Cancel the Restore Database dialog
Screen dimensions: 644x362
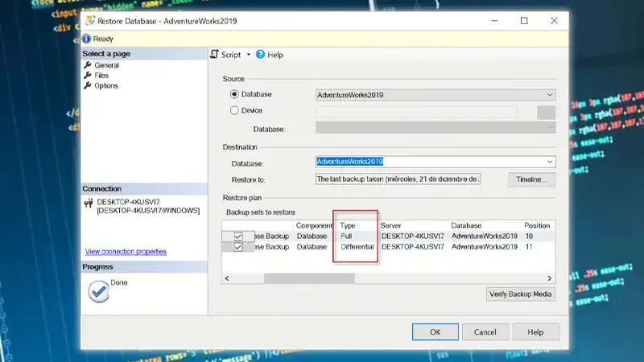tap(485, 332)
